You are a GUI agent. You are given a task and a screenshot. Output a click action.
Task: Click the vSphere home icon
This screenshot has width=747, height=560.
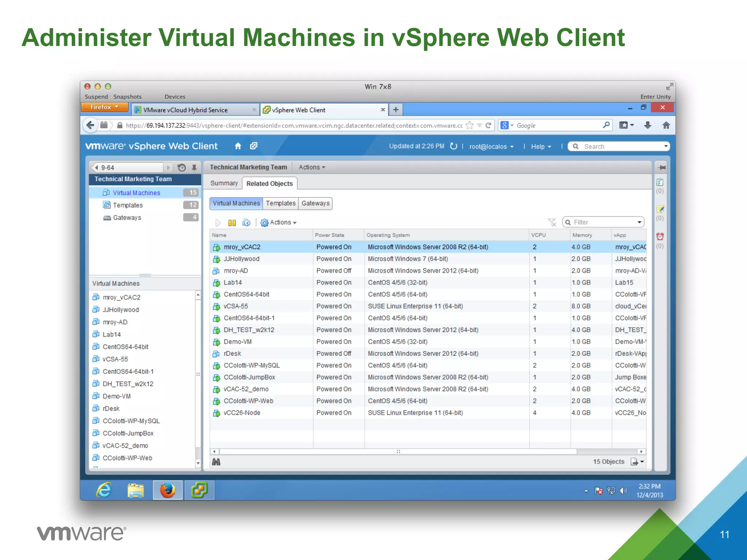(238, 146)
